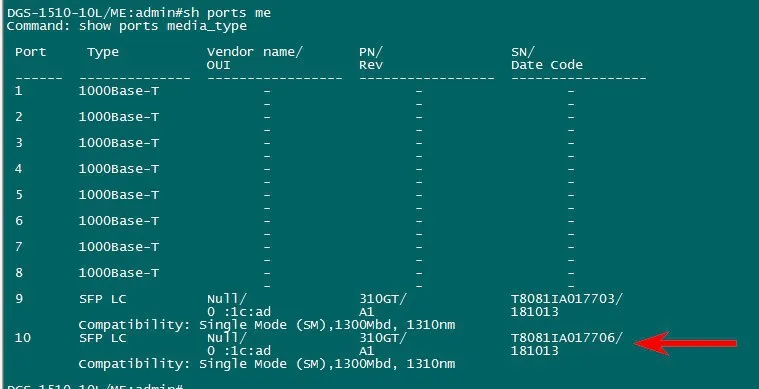Click 'SFP LC' type for port 9
759x389 pixels.
tap(103, 299)
